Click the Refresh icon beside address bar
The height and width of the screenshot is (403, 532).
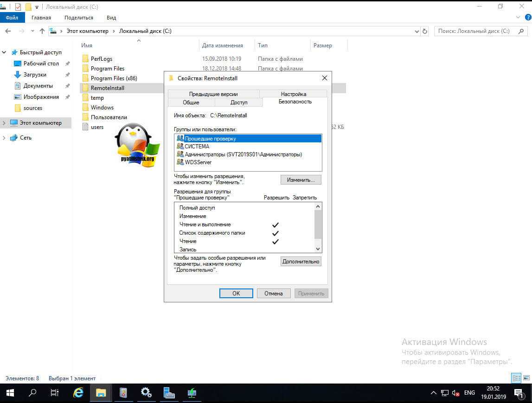[x=425, y=31]
